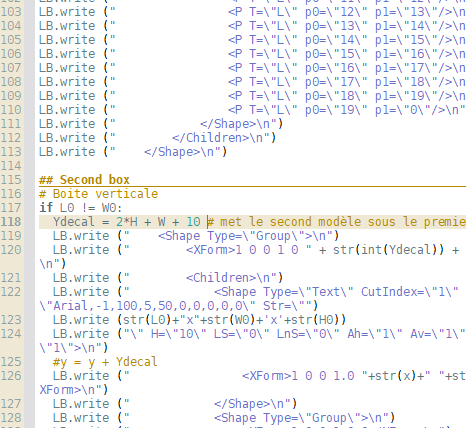Click the p1="17" attribute on line 107

tap(406, 68)
